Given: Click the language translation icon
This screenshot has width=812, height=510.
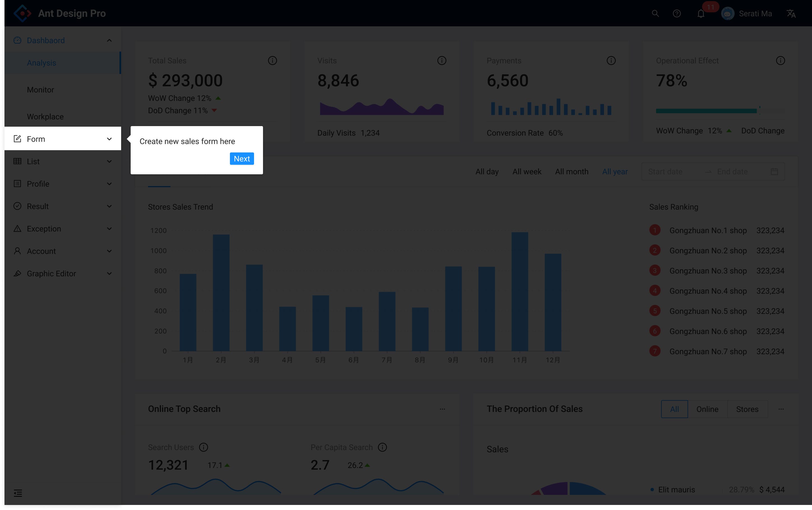Looking at the screenshot, I should click(x=791, y=13).
